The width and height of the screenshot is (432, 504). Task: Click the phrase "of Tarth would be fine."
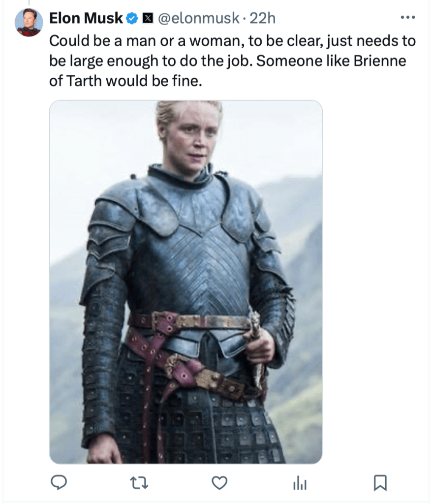point(125,81)
